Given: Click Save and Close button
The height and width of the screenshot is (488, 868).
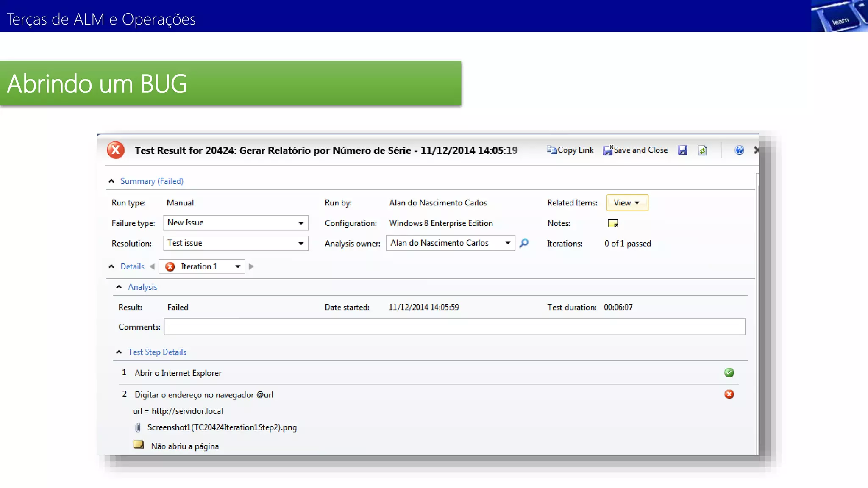Looking at the screenshot, I should point(635,150).
